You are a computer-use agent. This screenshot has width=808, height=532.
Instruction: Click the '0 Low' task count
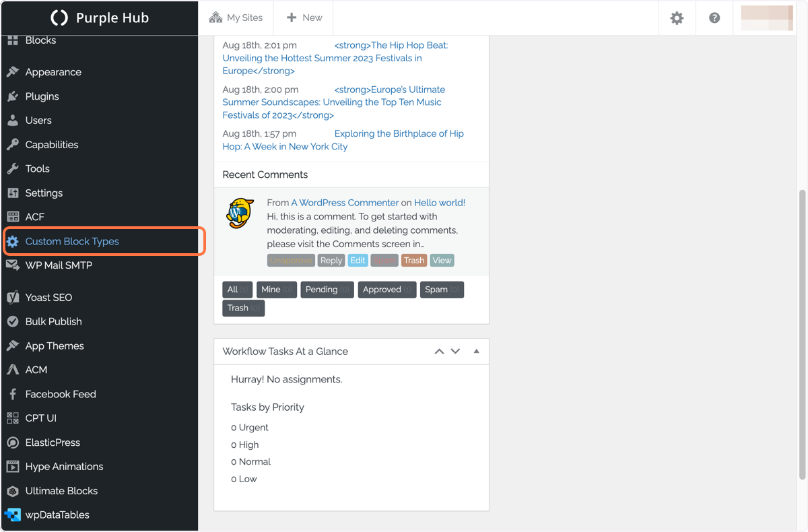click(244, 479)
